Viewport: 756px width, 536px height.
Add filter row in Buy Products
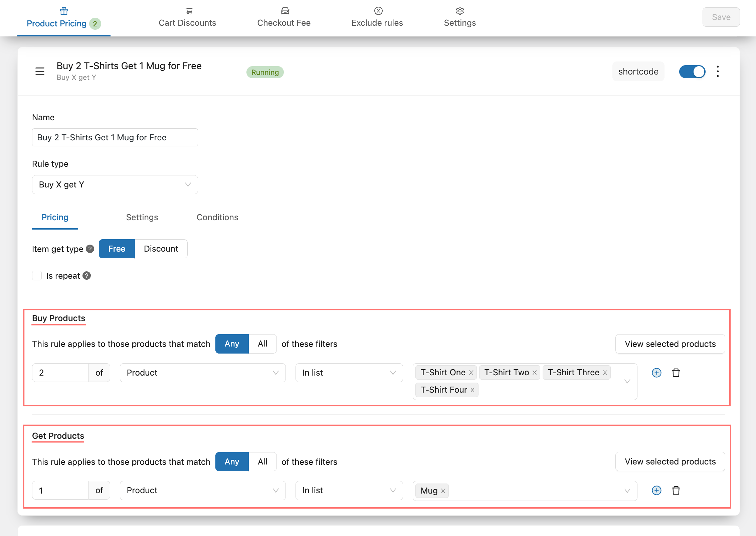[656, 373]
